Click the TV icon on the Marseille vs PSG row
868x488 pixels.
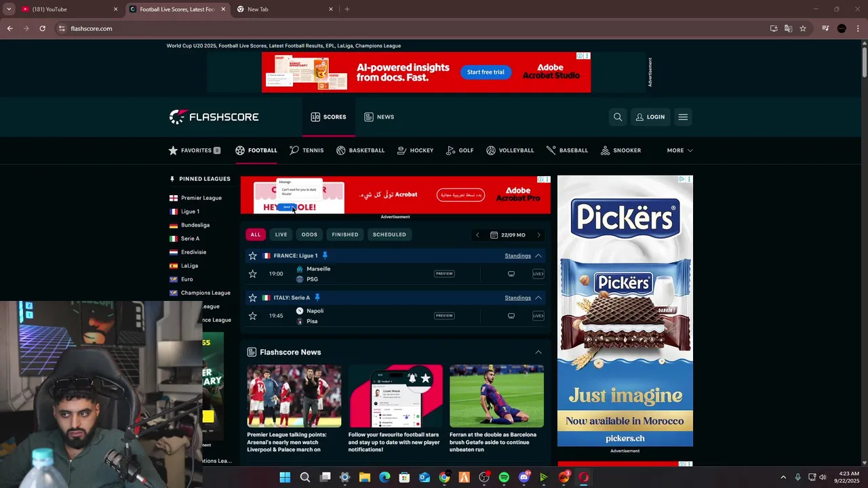click(x=511, y=274)
